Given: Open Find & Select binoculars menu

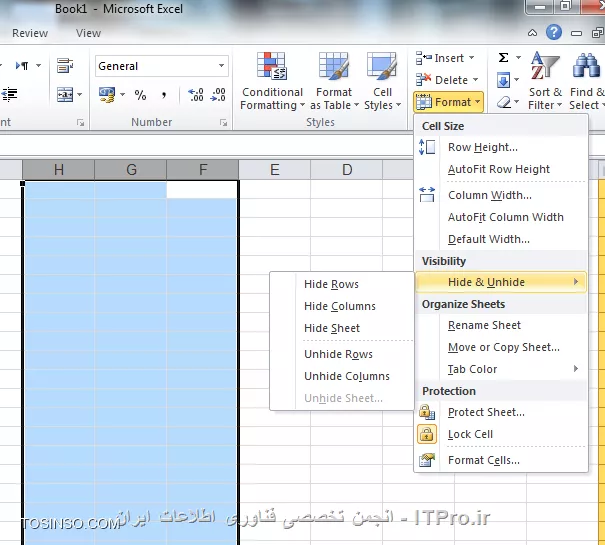Looking at the screenshot, I should click(586, 81).
